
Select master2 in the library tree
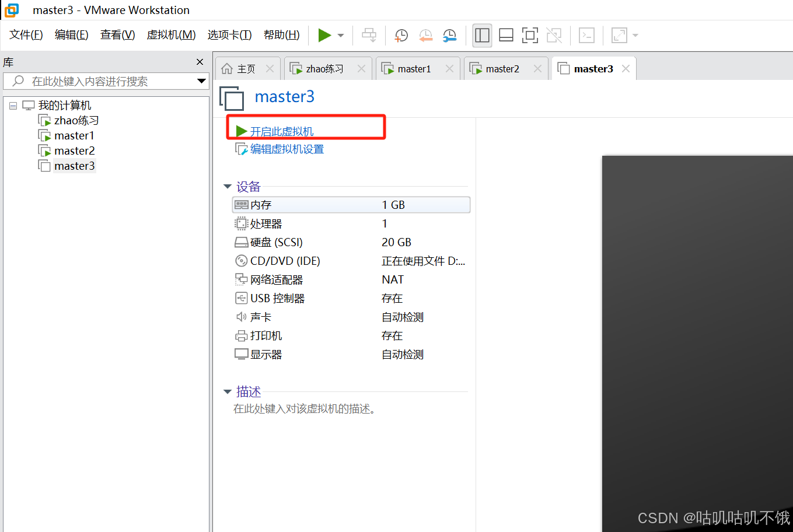click(x=75, y=151)
